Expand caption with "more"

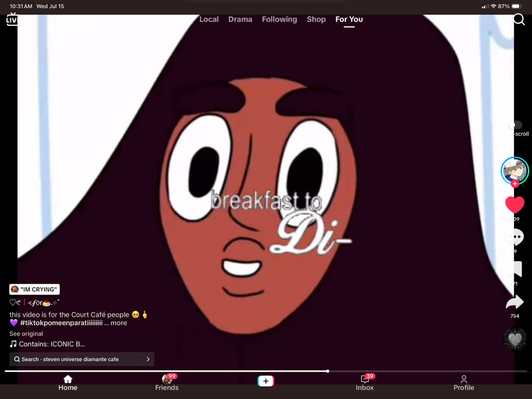pos(119,323)
